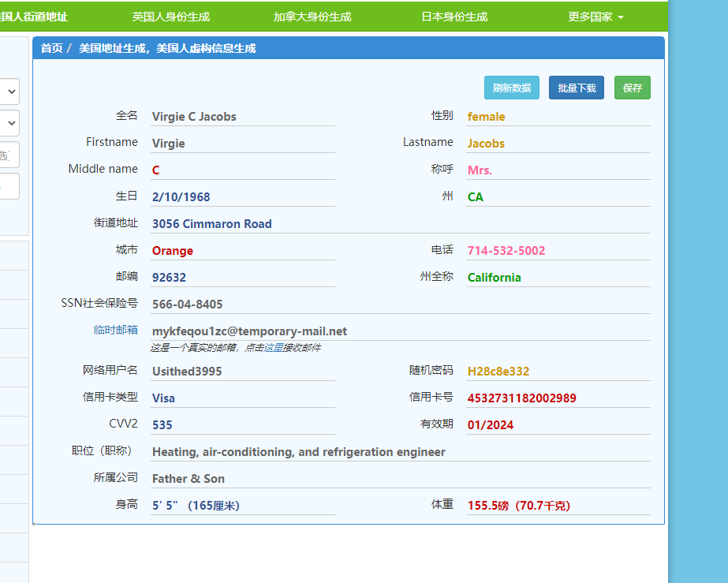Click the 临时邮箱 label link
This screenshot has width=728, height=583.
pos(116,330)
